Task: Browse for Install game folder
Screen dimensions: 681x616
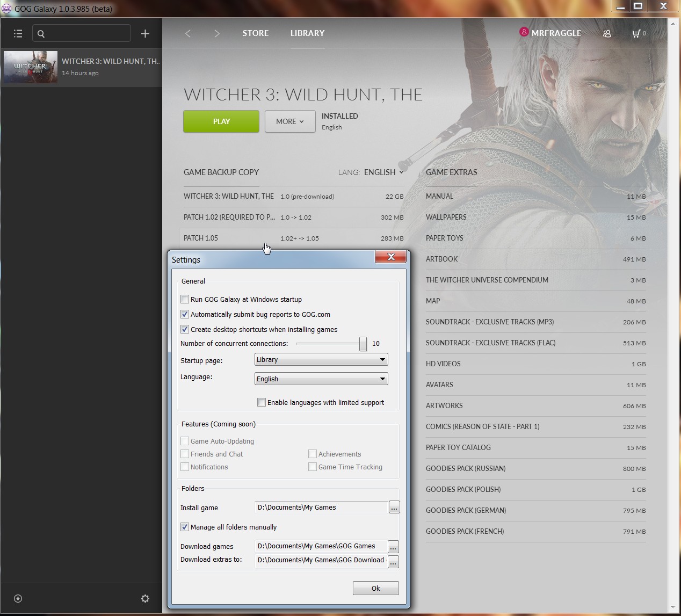Action: click(x=394, y=507)
